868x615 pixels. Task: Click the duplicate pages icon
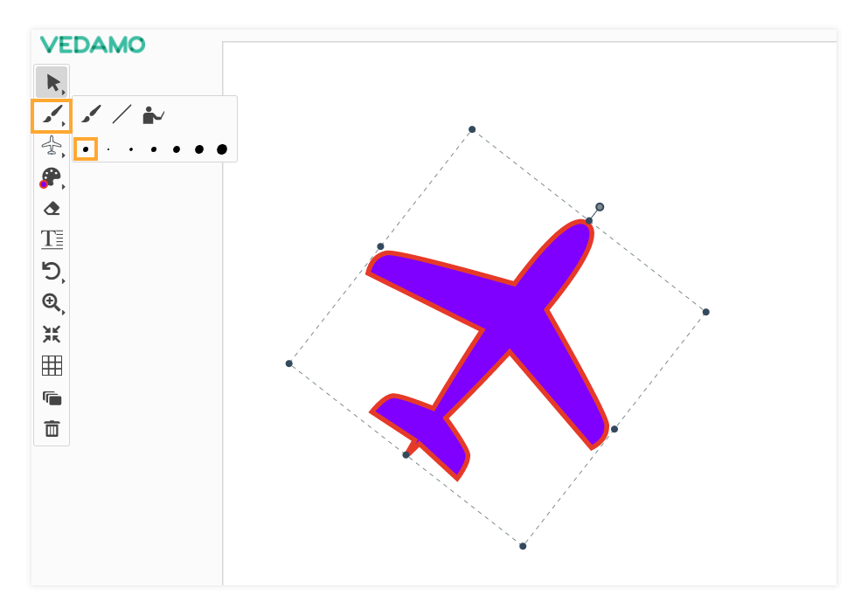pyautogui.click(x=52, y=397)
